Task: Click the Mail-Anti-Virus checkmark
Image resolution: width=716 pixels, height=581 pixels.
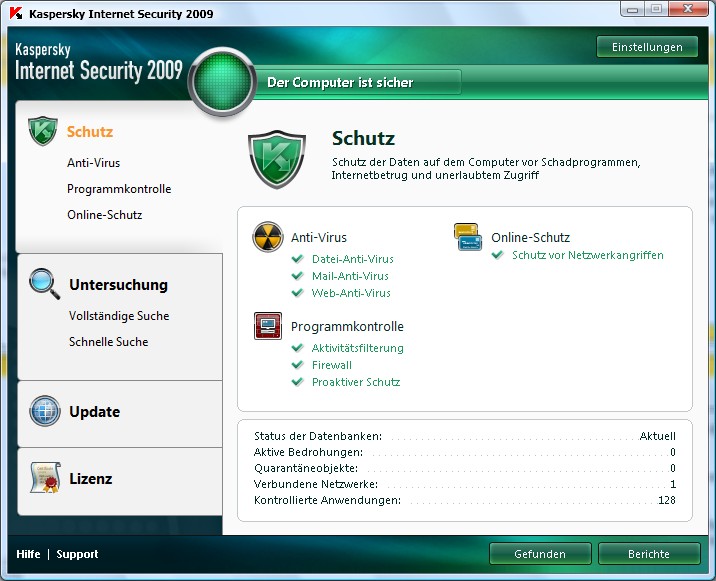Action: (298, 276)
